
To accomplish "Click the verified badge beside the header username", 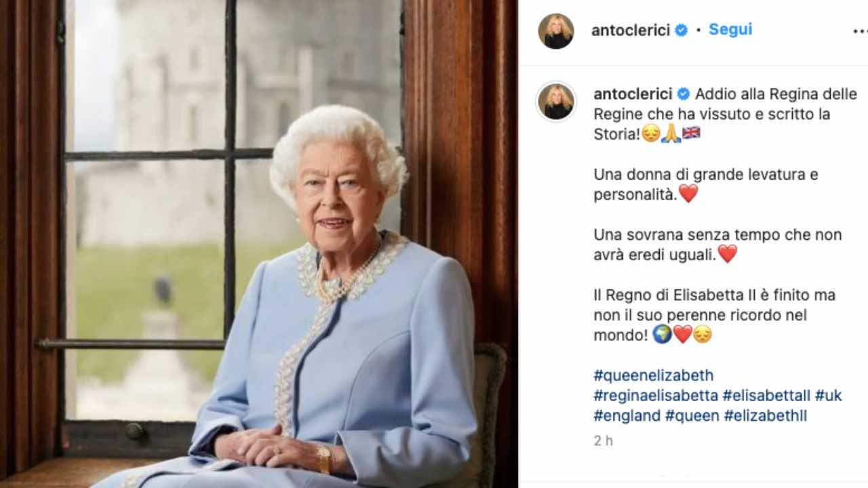I will pyautogui.click(x=681, y=30).
